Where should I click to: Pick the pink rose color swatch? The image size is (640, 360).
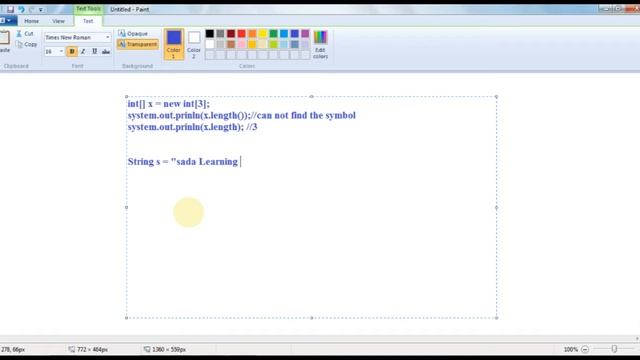[242, 44]
